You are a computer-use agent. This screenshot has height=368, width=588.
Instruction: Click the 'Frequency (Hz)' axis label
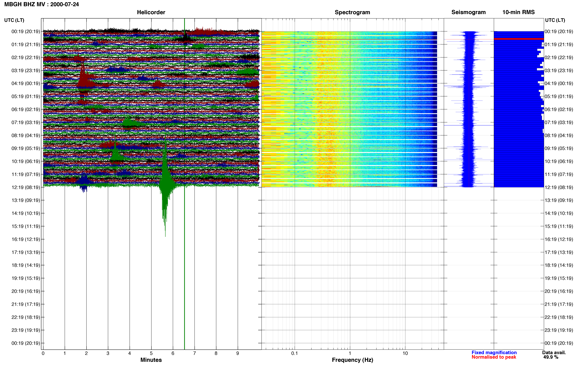coord(352,360)
